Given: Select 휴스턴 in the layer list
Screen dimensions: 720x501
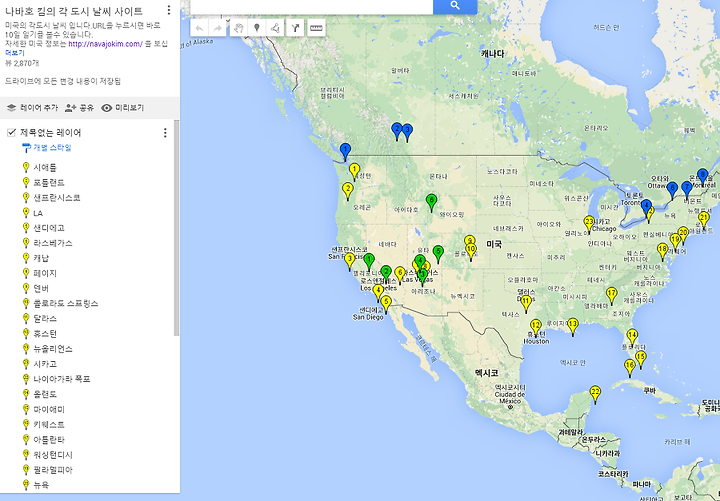Looking at the screenshot, I should pyautogui.click(x=45, y=334).
